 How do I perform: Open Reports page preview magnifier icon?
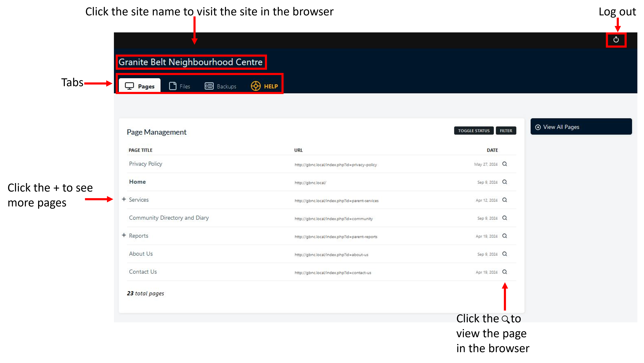pos(504,236)
